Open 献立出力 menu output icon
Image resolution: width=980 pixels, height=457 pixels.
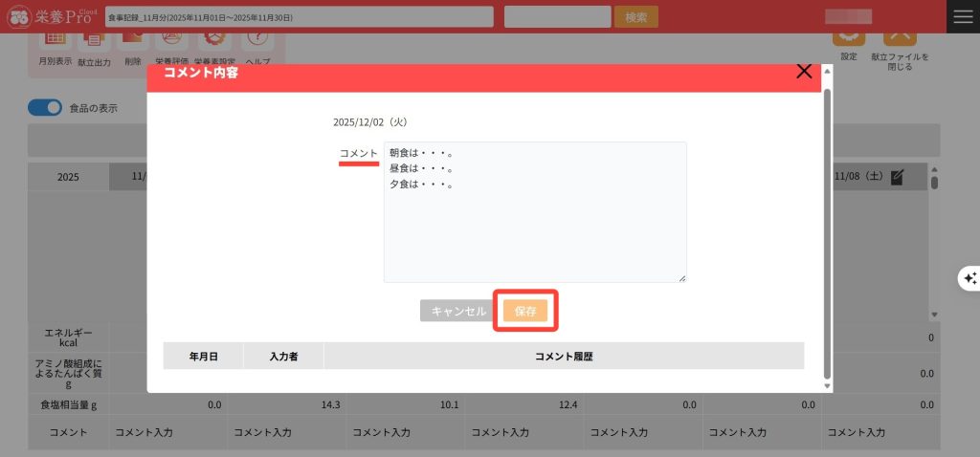(94, 40)
